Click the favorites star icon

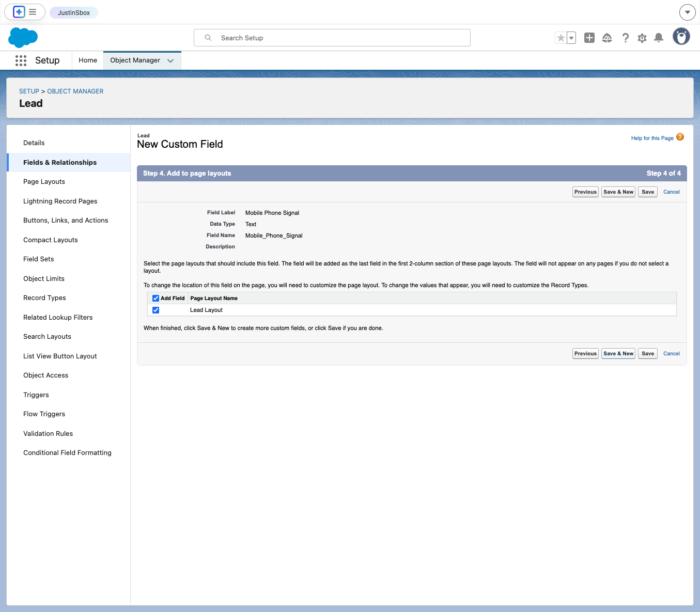[x=561, y=38]
